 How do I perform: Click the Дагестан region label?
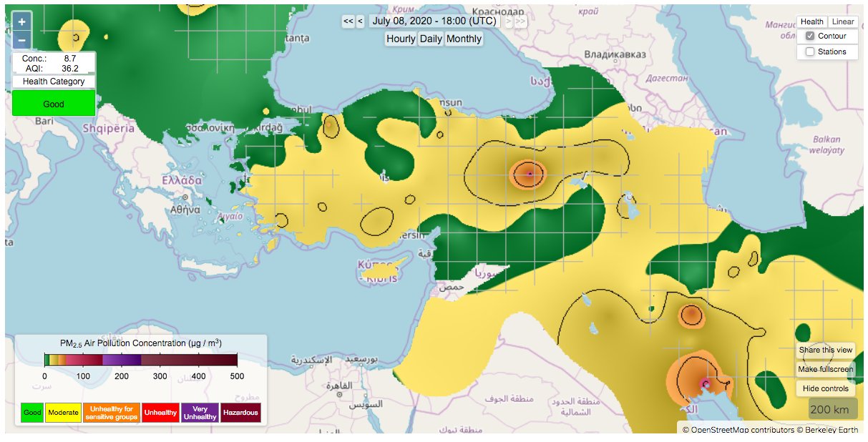pyautogui.click(x=666, y=78)
